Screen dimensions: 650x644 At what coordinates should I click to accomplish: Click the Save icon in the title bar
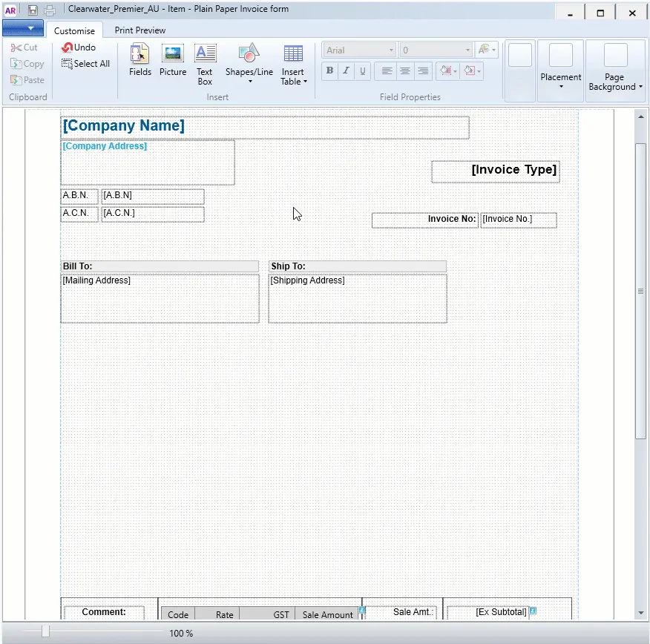(33, 10)
